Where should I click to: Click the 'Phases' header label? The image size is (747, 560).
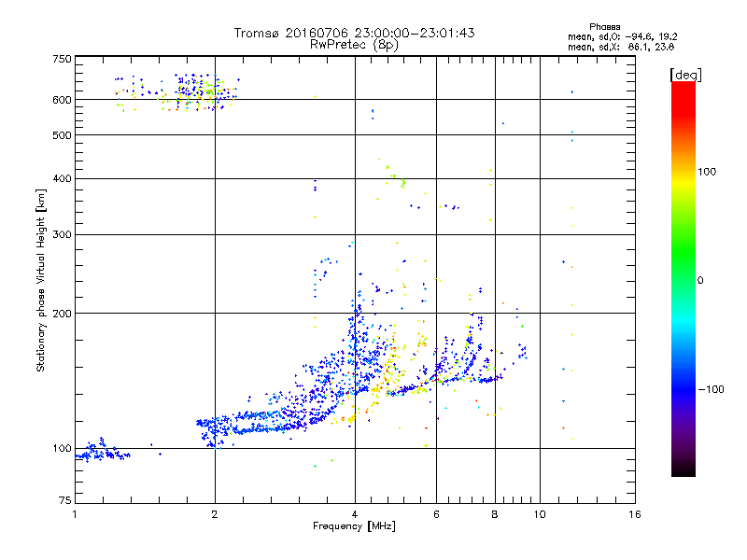point(604,27)
